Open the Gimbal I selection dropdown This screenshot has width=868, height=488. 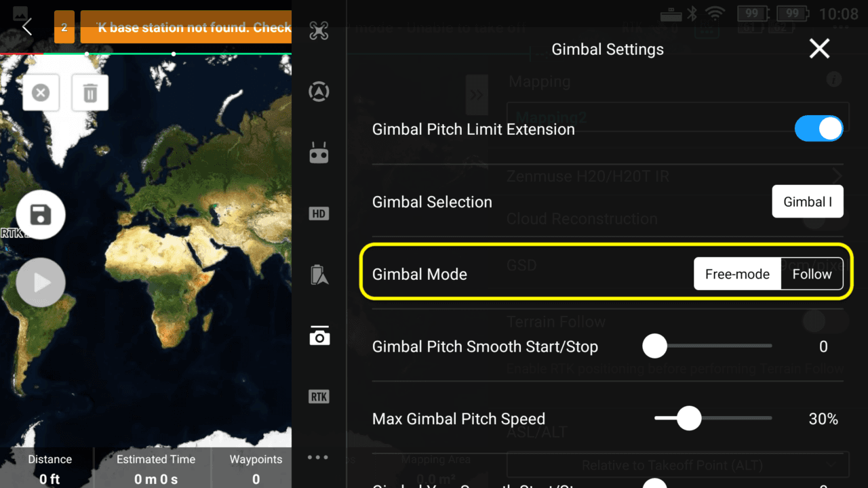coord(808,202)
